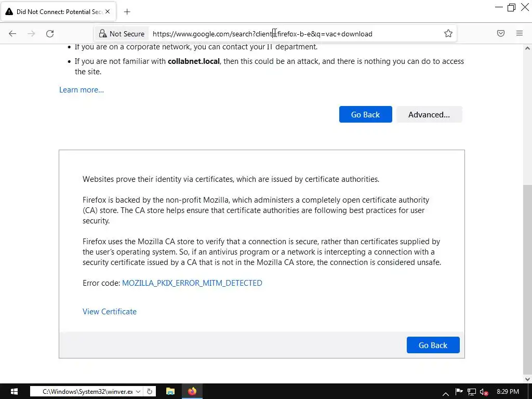Reload the current page

click(x=50, y=34)
